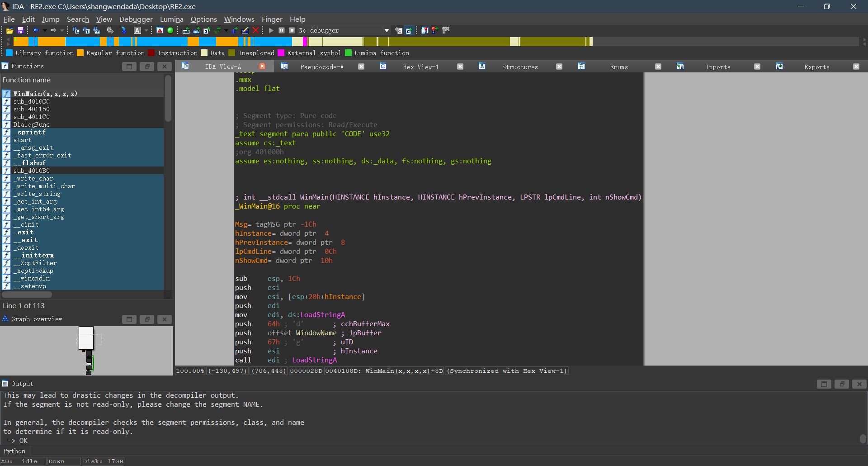
Task: Expand the dropdown after the S+ icon
Action: point(226,30)
